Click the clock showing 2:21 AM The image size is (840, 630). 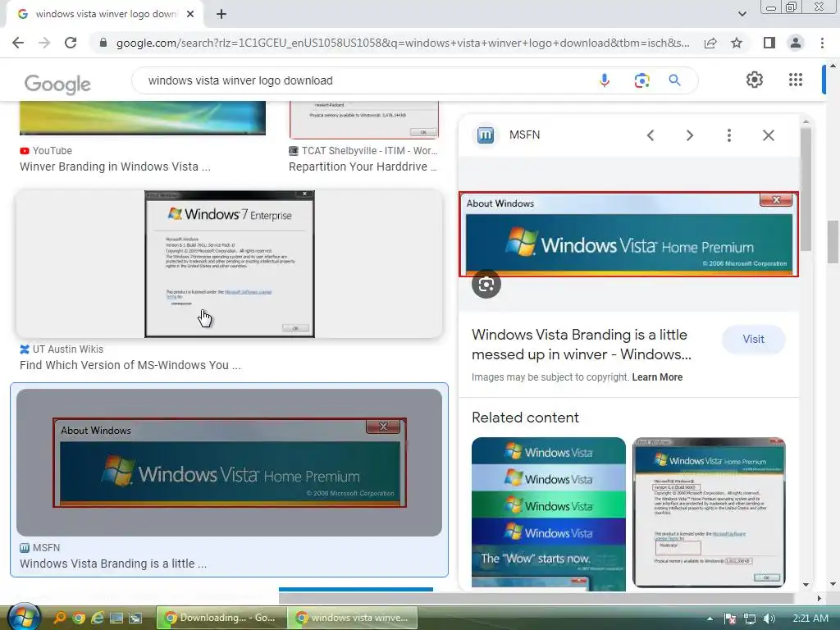pyautogui.click(x=810, y=619)
